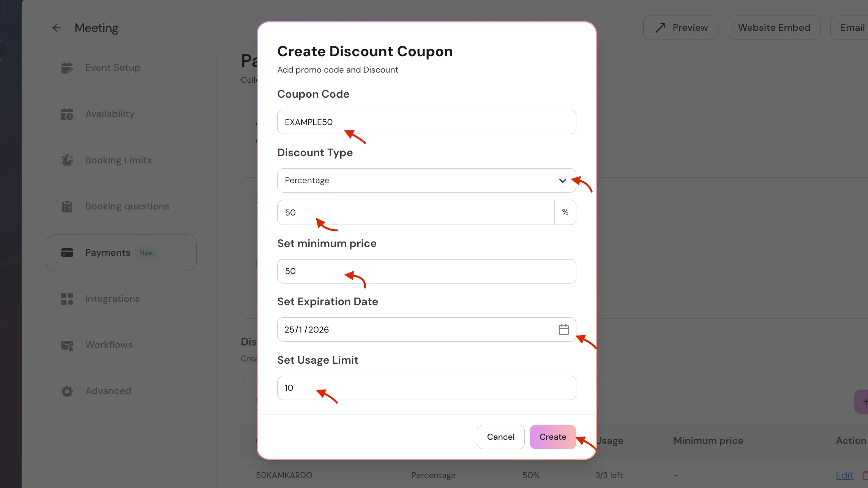Image resolution: width=868 pixels, height=488 pixels.
Task: Click the Discount Type chevron arrow
Action: point(562,181)
